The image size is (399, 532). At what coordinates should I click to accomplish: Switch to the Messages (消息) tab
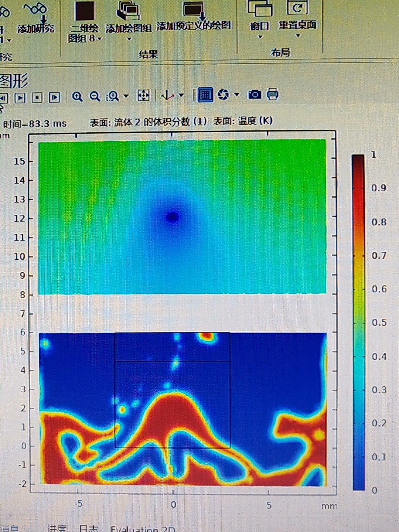(9, 529)
